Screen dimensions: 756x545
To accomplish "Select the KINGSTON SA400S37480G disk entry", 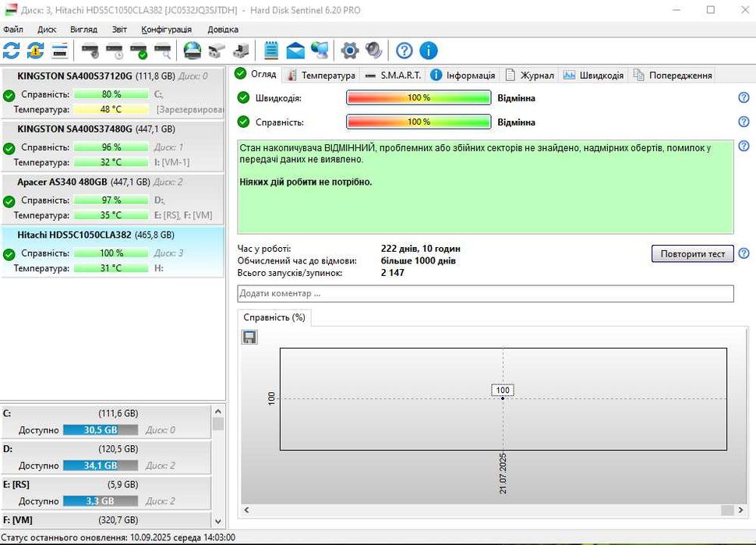I will (113, 146).
